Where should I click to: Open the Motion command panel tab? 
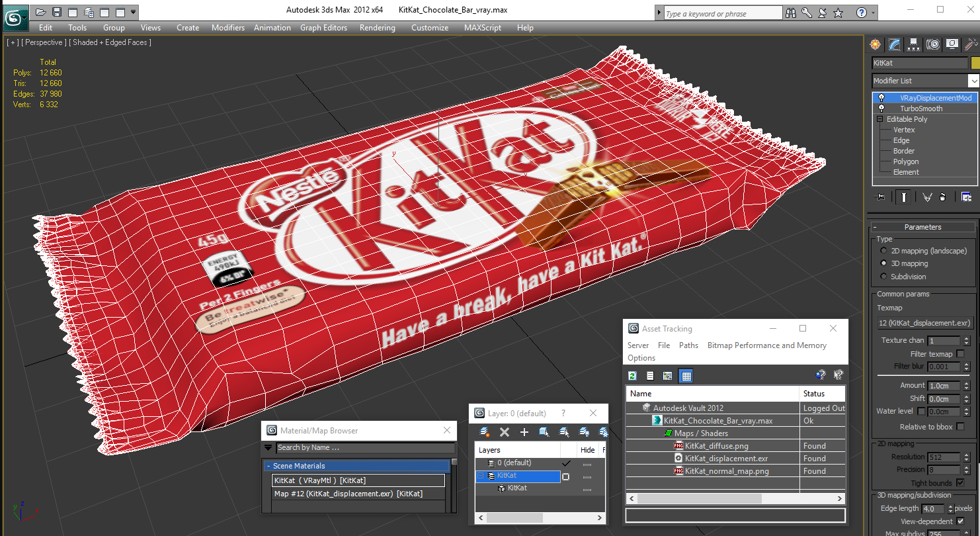933,44
